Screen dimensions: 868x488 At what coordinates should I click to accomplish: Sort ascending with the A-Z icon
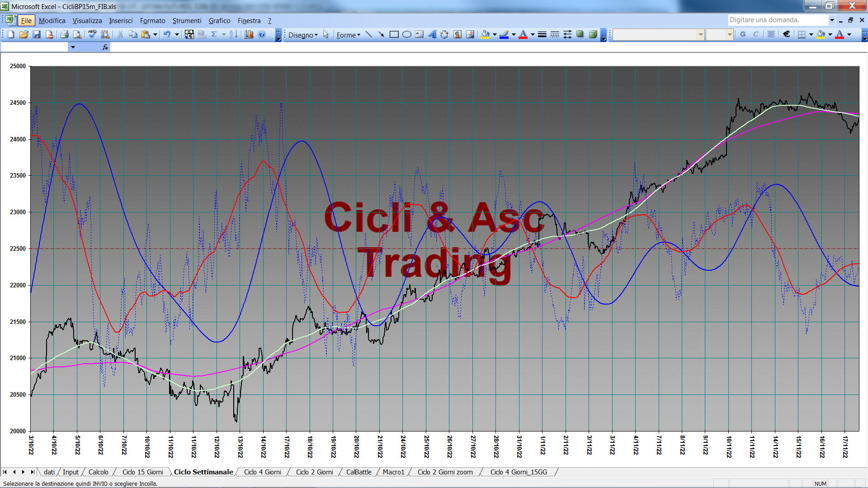(233, 34)
